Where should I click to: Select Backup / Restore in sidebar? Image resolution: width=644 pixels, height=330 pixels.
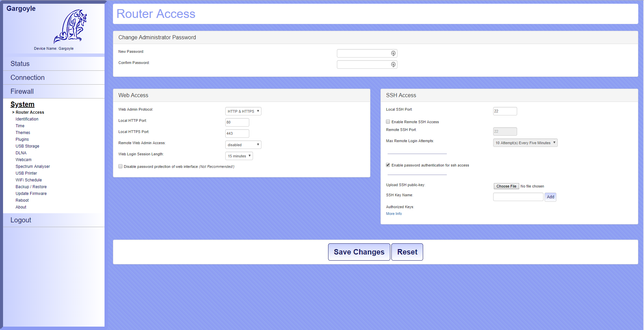tap(31, 187)
